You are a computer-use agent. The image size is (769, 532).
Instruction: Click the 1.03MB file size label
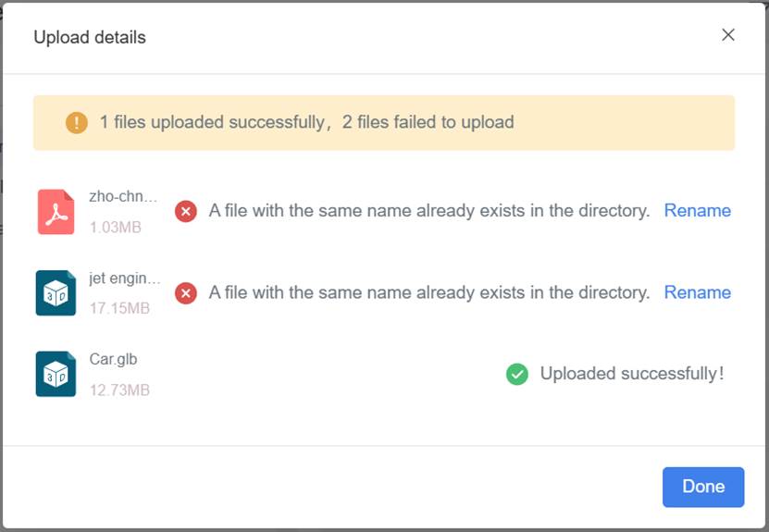pos(116,227)
